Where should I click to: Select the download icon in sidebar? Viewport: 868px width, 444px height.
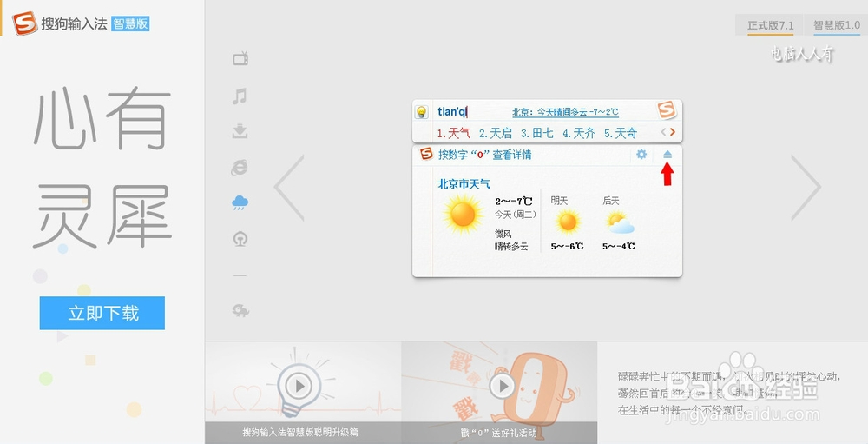point(240,131)
